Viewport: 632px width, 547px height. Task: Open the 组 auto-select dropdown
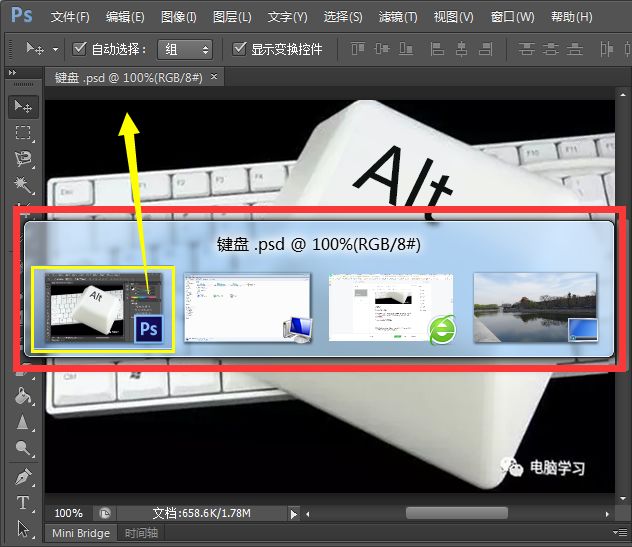coord(185,49)
